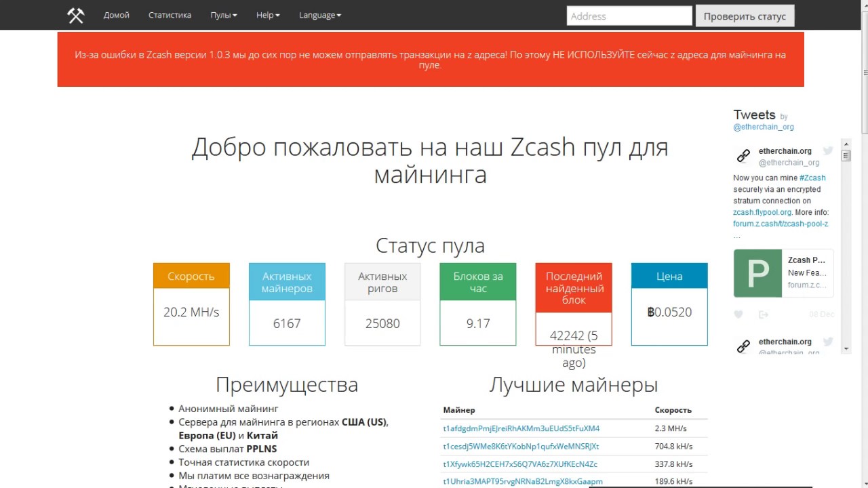Click Анонимный майнинг list item
The height and width of the screenshot is (488, 868).
click(229, 409)
